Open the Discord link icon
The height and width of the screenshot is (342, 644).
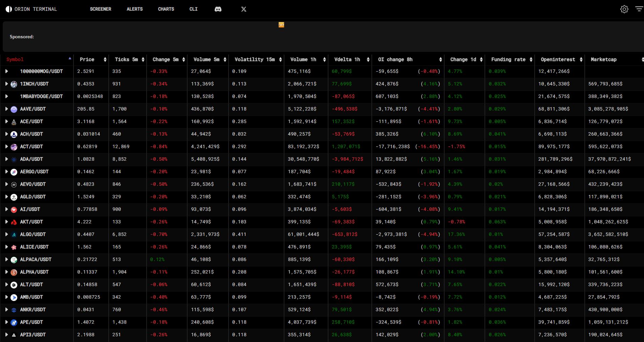pos(218,9)
